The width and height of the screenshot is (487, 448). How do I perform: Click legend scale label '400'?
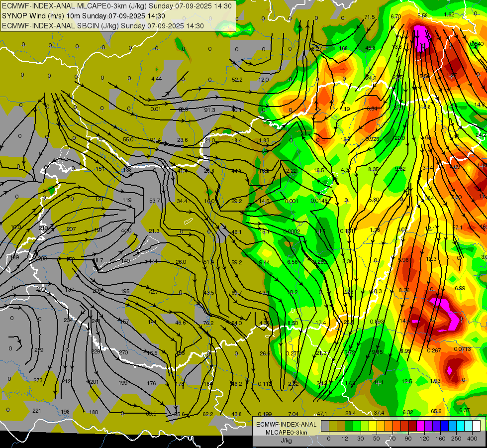coord(472,439)
